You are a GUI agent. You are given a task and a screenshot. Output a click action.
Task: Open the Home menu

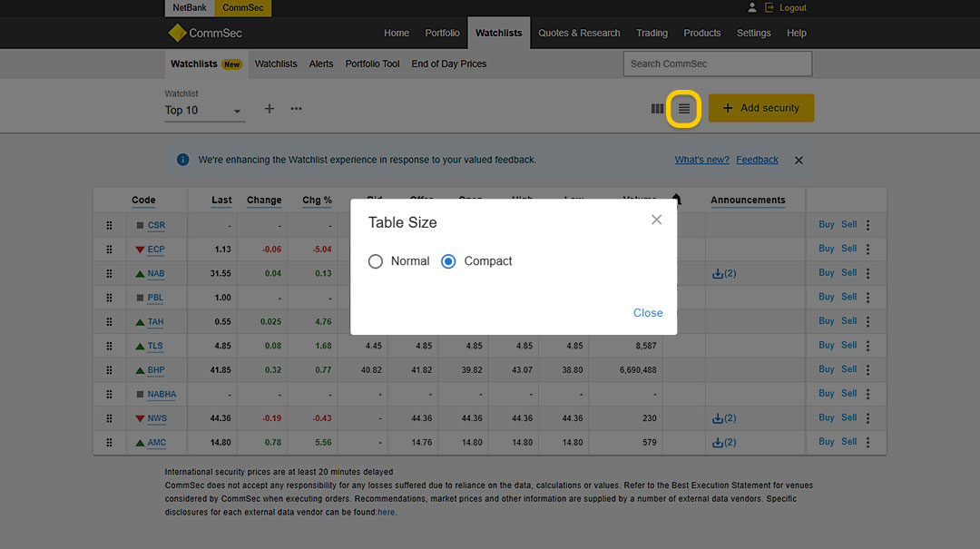(397, 34)
